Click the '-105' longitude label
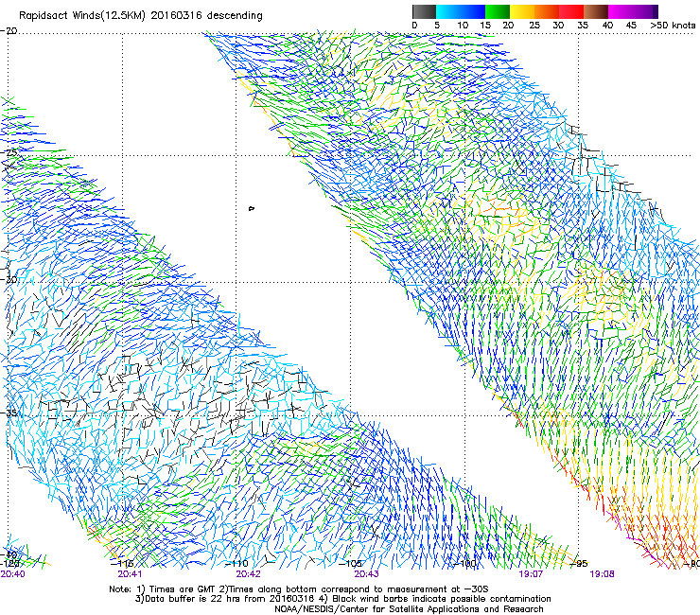The height and width of the screenshot is (615, 700). point(350,564)
